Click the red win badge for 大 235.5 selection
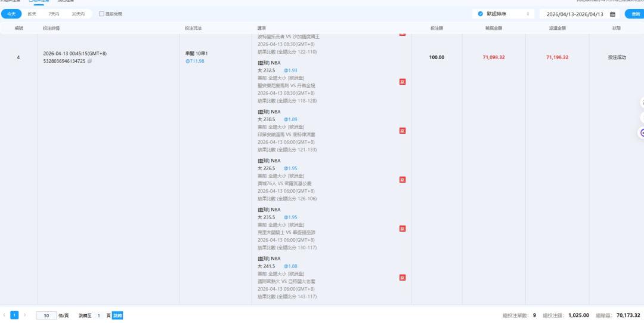 pyautogui.click(x=402, y=228)
